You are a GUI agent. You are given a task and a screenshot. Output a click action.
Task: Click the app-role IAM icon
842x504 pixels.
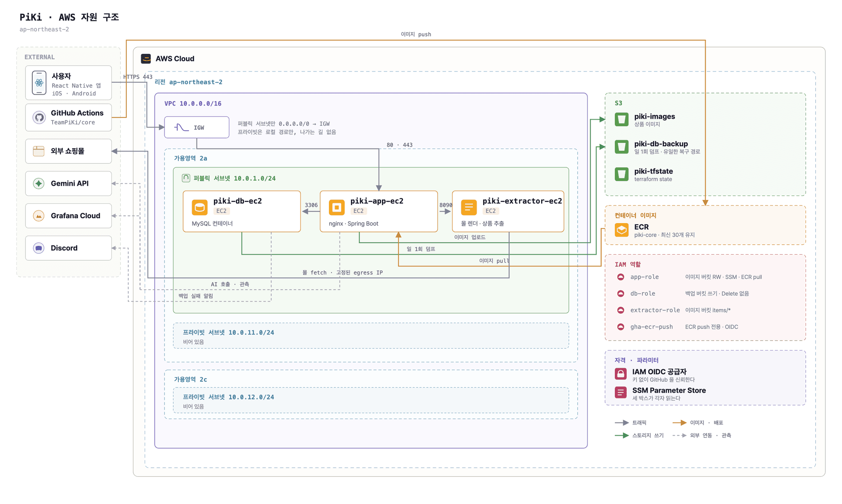[621, 277]
